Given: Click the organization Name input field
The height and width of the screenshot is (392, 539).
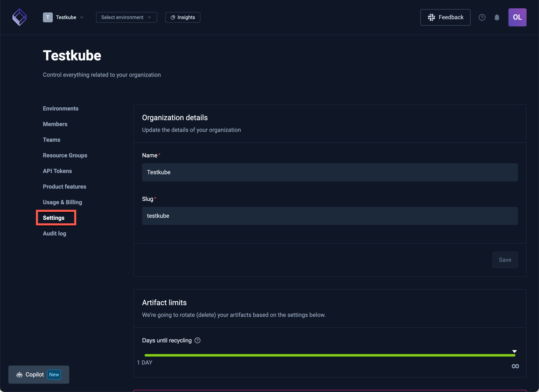Looking at the screenshot, I should pyautogui.click(x=330, y=172).
